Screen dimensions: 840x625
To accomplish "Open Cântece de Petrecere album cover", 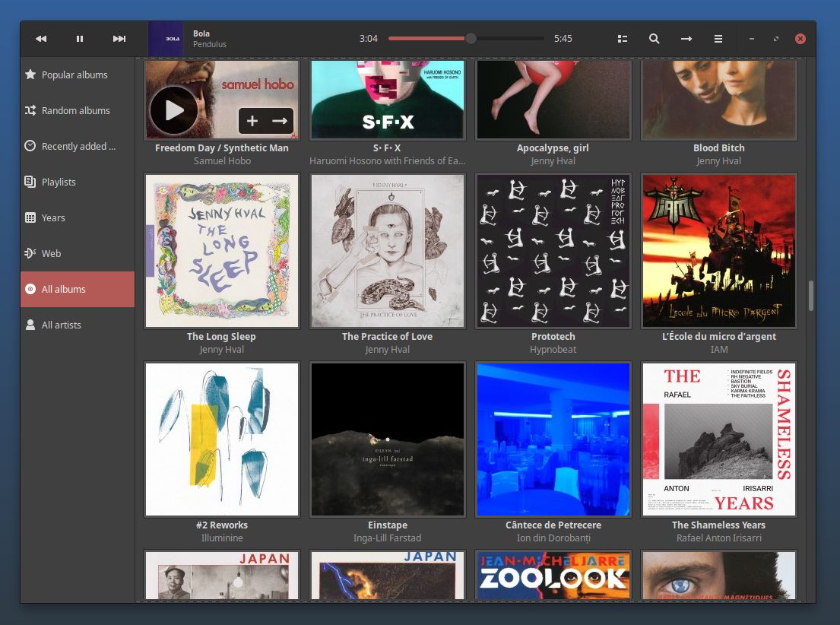I will 553,439.
